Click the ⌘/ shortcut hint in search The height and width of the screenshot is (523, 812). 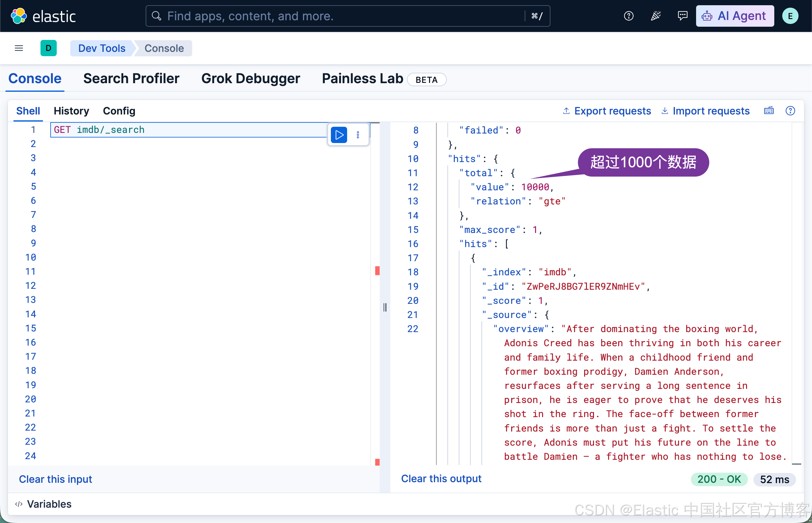537,16
